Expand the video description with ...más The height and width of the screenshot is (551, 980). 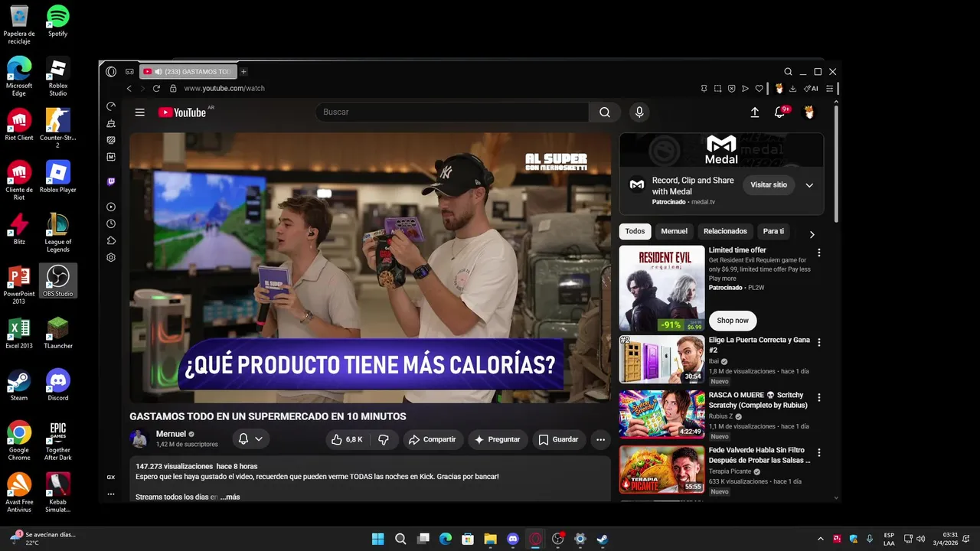pos(230,497)
